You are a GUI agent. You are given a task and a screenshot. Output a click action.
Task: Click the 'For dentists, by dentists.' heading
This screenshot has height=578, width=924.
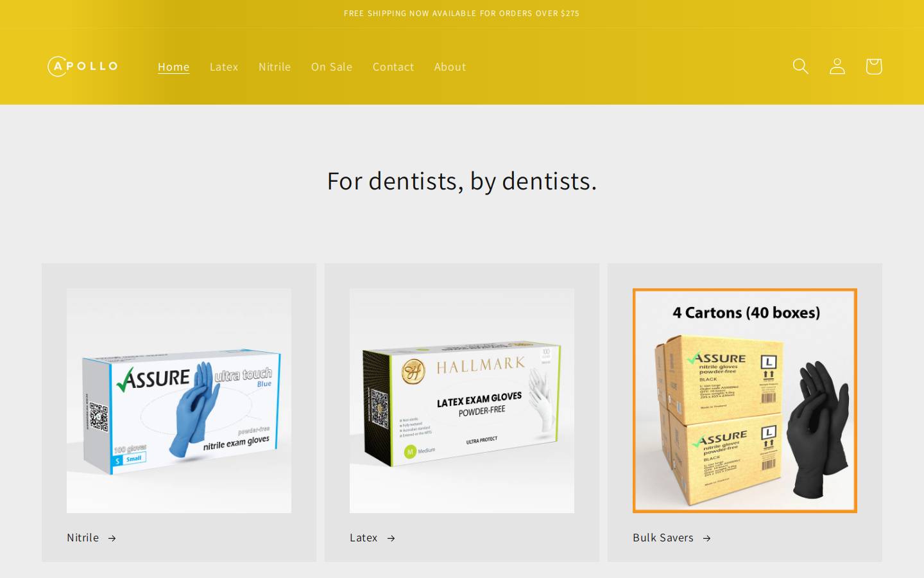(462, 181)
